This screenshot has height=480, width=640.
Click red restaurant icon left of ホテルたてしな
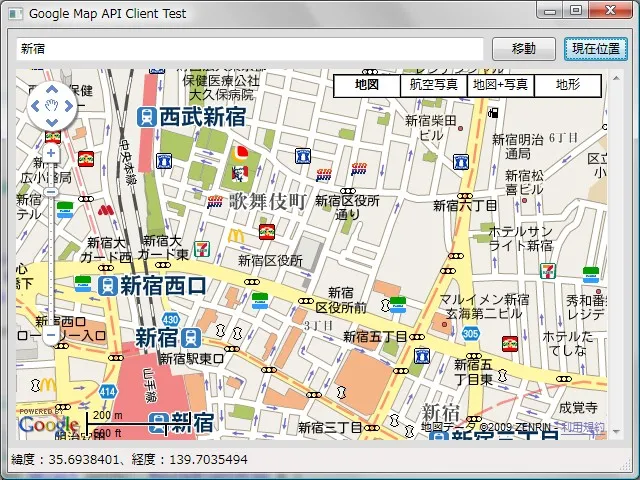tap(510, 344)
